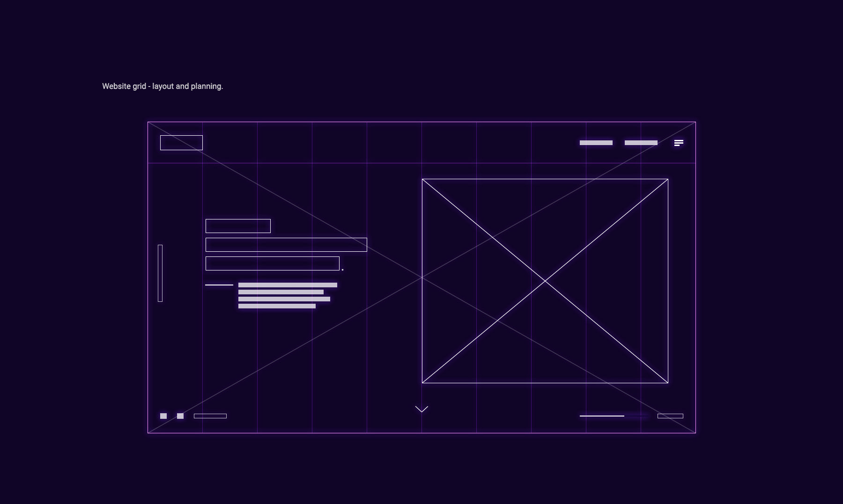Viewport: 843px width, 504px height.
Task: Click the outlined footer box beside square icons
Action: pos(210,416)
